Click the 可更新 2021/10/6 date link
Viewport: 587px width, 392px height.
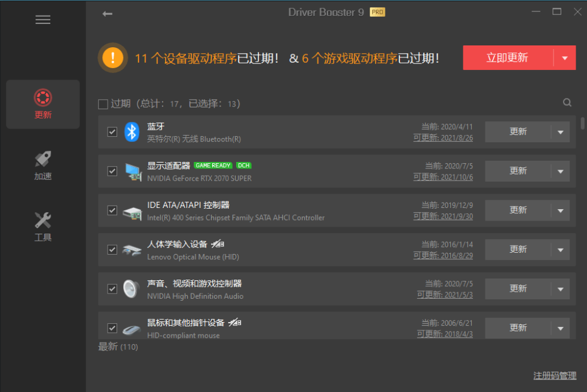click(445, 177)
